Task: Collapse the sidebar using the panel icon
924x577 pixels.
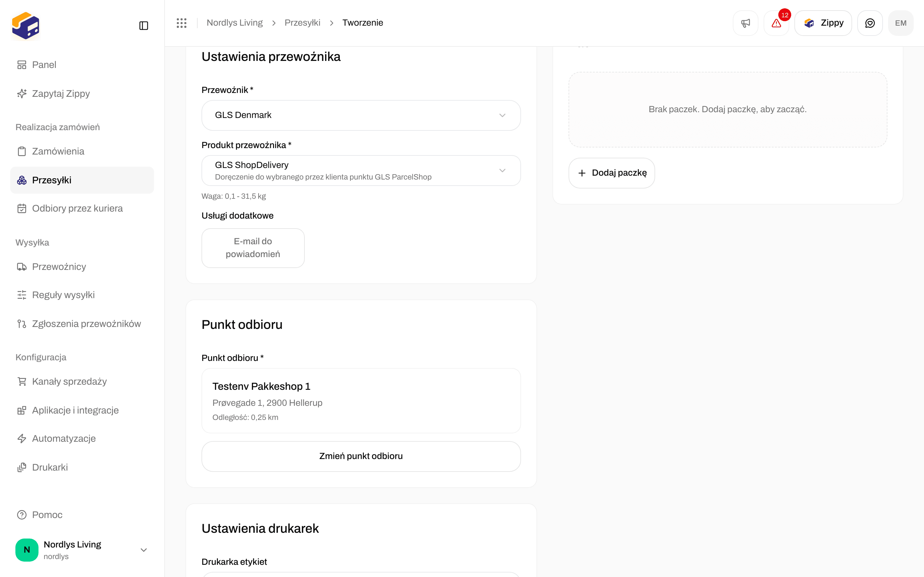Action: click(143, 26)
